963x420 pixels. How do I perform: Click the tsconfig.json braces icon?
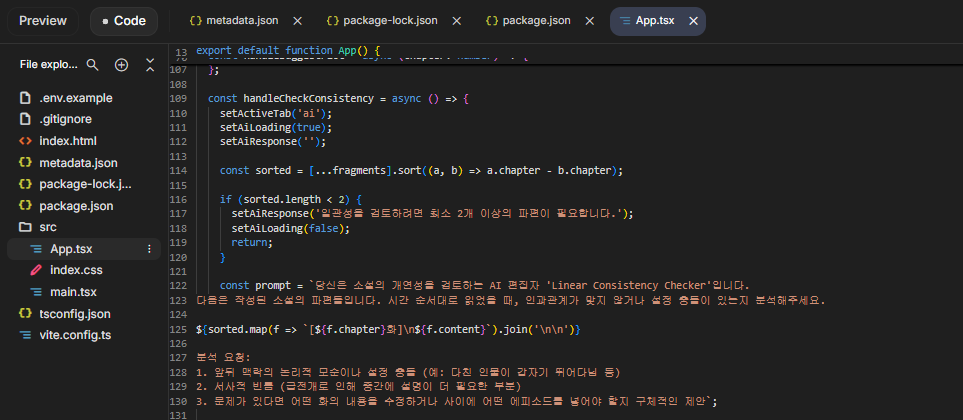click(x=25, y=314)
